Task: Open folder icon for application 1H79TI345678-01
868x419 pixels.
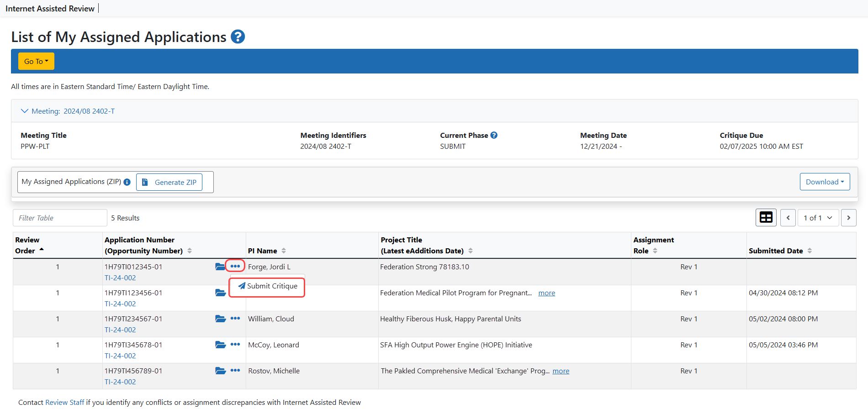Action: [x=220, y=345]
